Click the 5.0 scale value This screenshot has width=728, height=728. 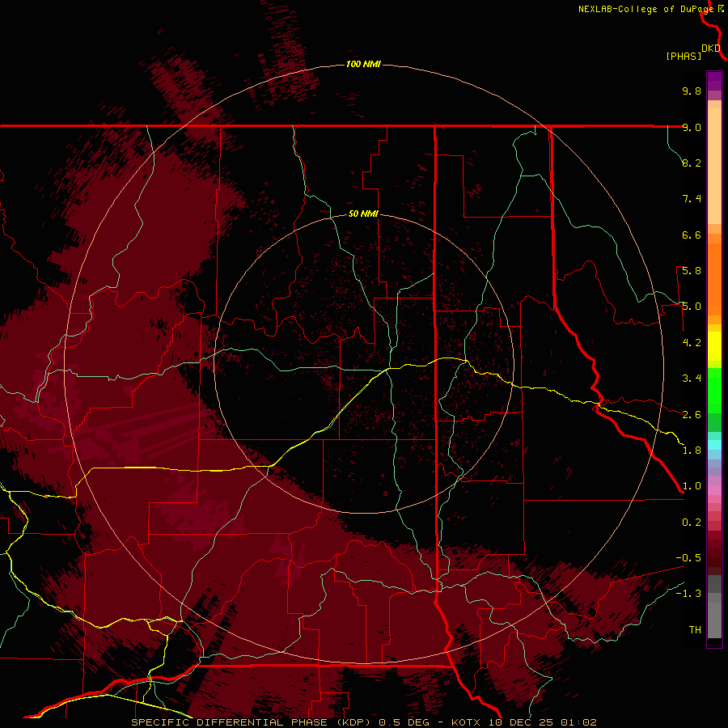point(692,307)
